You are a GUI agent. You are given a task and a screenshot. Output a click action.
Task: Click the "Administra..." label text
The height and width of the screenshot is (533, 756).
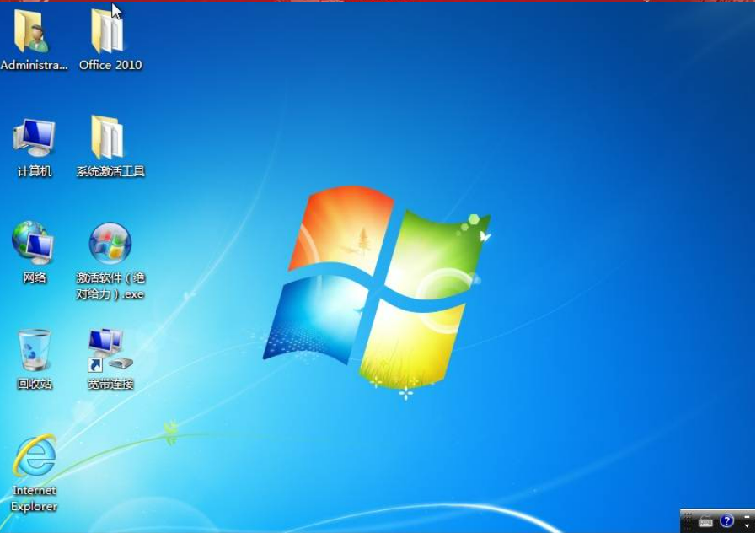(35, 65)
